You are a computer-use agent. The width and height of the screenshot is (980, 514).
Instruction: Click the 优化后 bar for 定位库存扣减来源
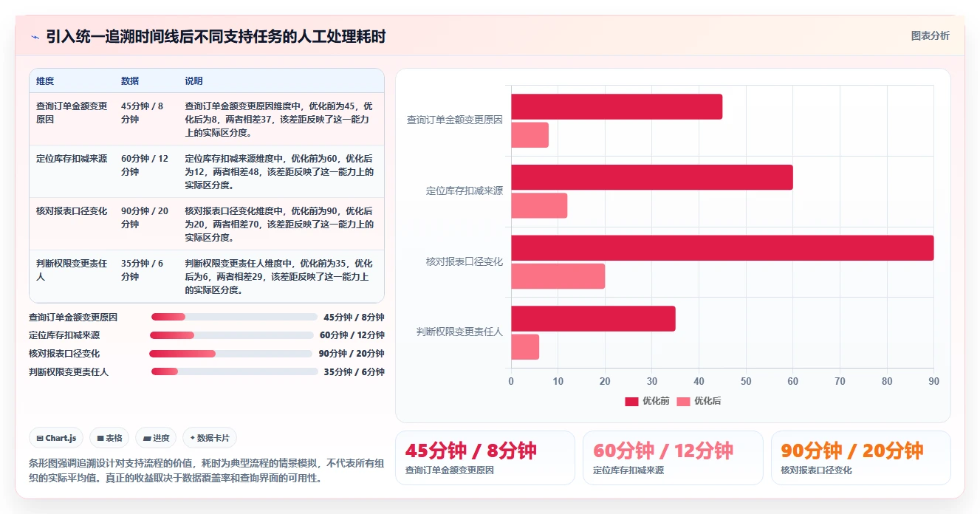point(539,205)
